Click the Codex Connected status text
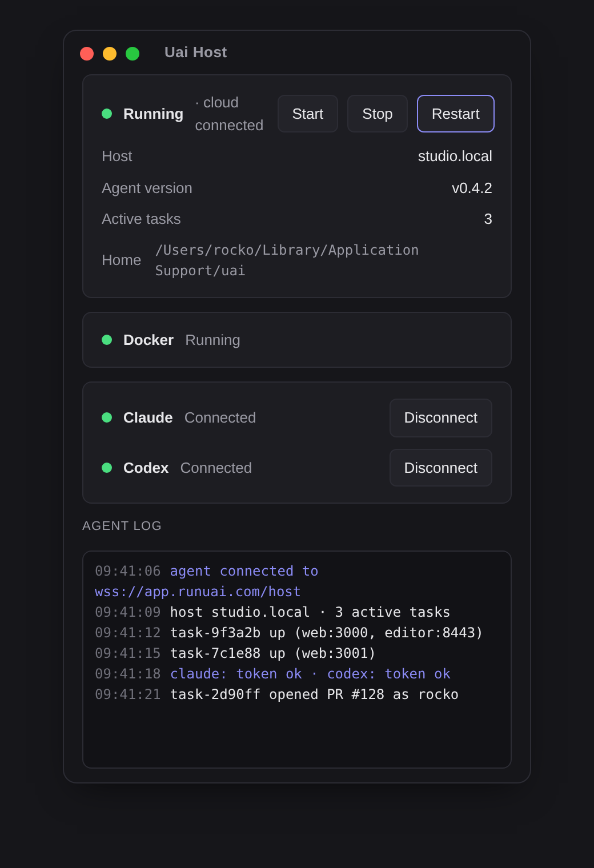 pyautogui.click(x=216, y=468)
